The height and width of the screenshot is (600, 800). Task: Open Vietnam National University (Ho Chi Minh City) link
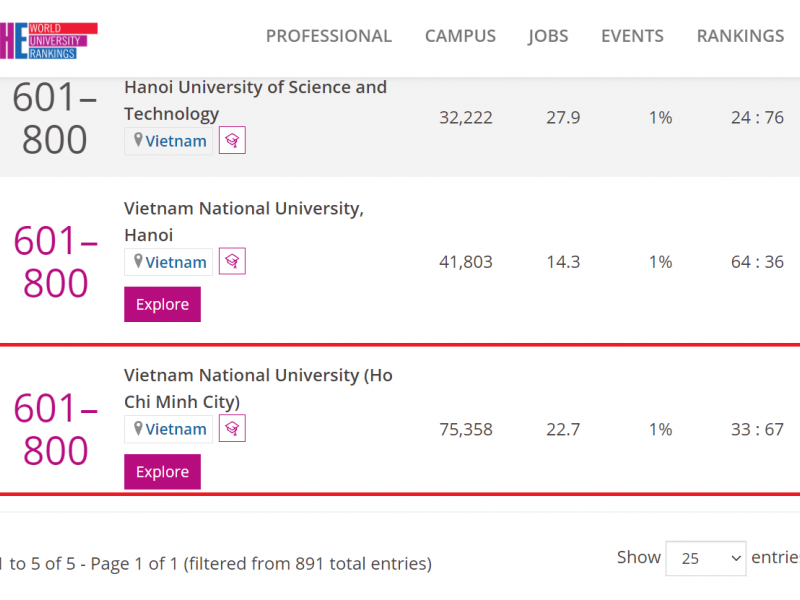(x=258, y=388)
